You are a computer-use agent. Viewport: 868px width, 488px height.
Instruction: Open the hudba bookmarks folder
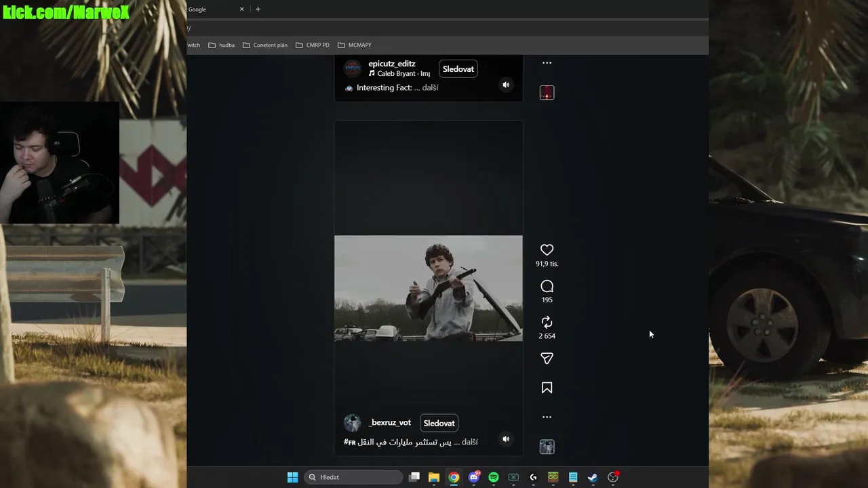point(221,45)
